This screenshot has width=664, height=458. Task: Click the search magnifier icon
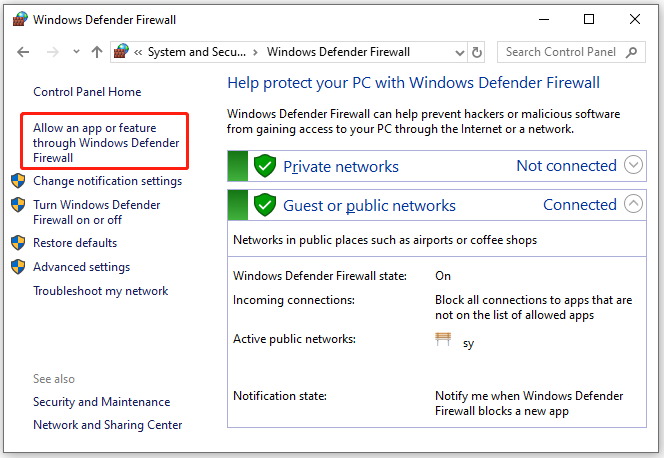pyautogui.click(x=631, y=52)
